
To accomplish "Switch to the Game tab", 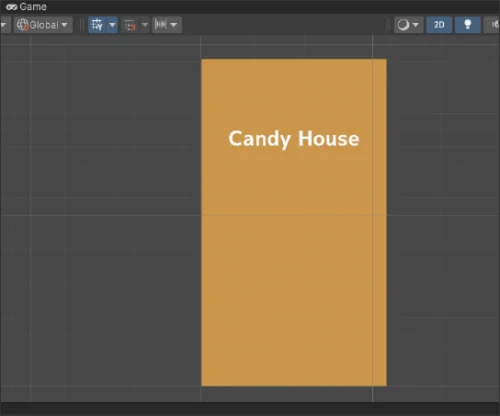I will tap(26, 7).
